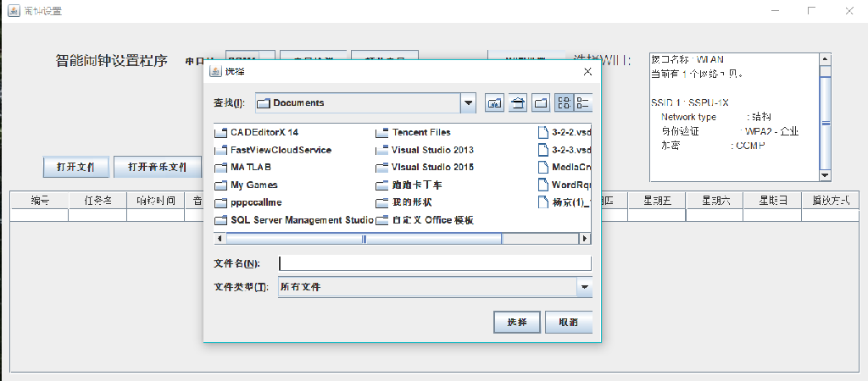Click the Up One Level folder icon
The image size is (868, 381).
tap(494, 102)
